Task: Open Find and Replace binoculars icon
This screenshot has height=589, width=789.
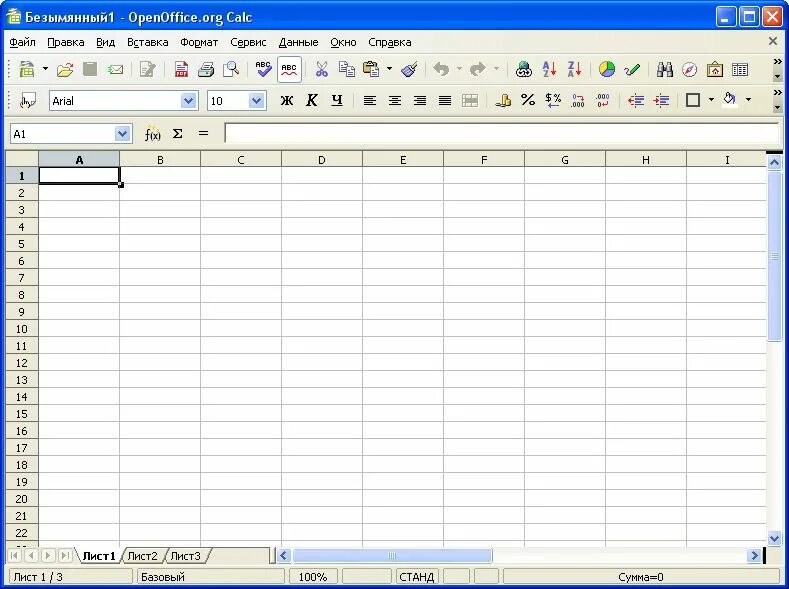Action: point(665,69)
